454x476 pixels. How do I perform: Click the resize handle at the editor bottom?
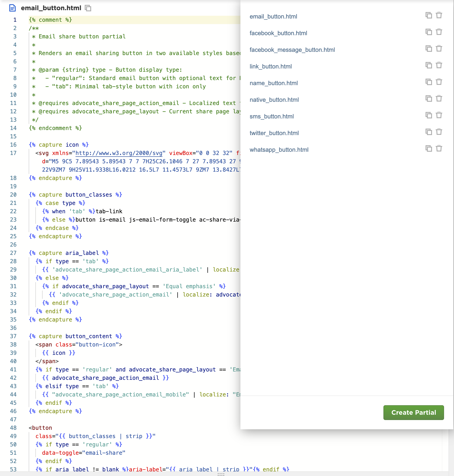pos(221,474)
